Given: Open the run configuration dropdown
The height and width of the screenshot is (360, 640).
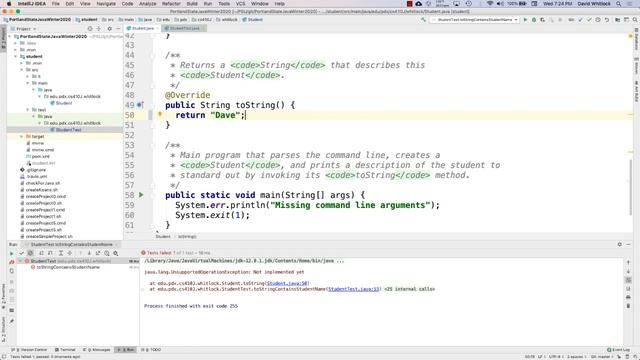Looking at the screenshot, I should 475,20.
